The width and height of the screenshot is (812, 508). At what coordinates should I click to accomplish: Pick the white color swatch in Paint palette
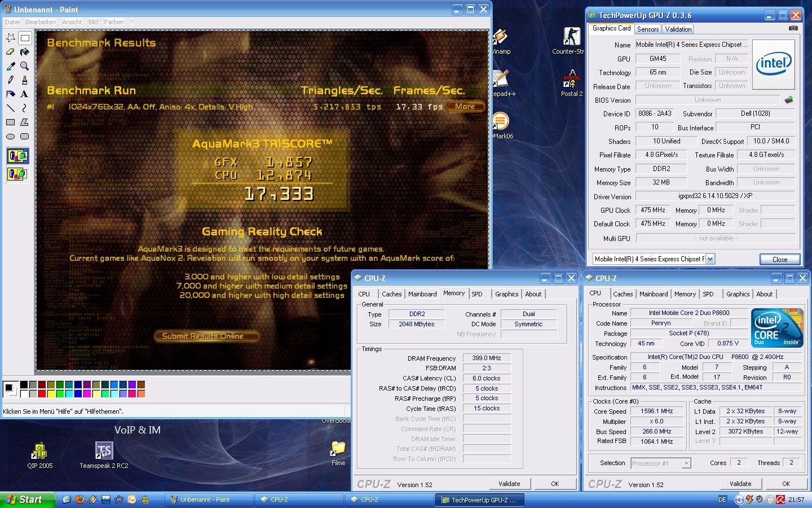coord(24,394)
